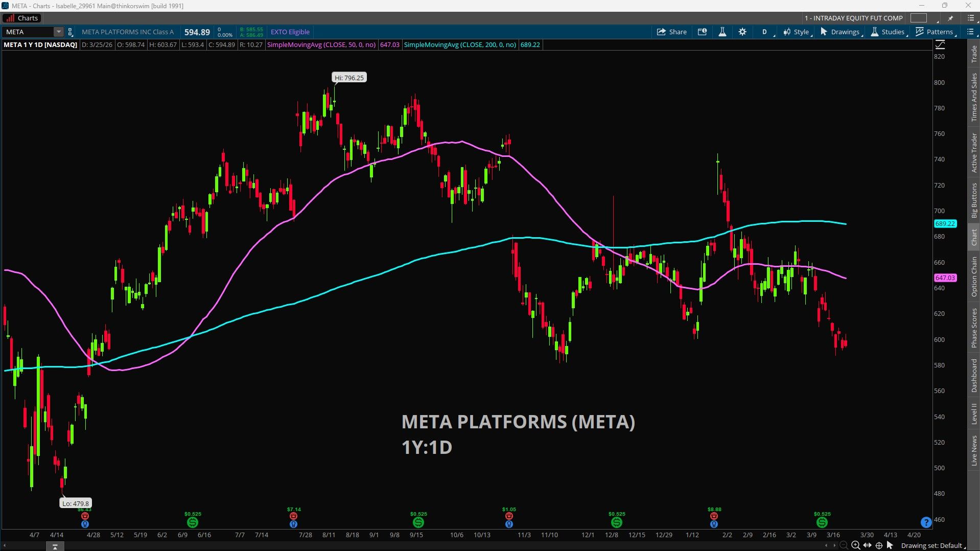Open the blue help question mark
Viewport: 980px width, 551px height.
click(x=926, y=522)
